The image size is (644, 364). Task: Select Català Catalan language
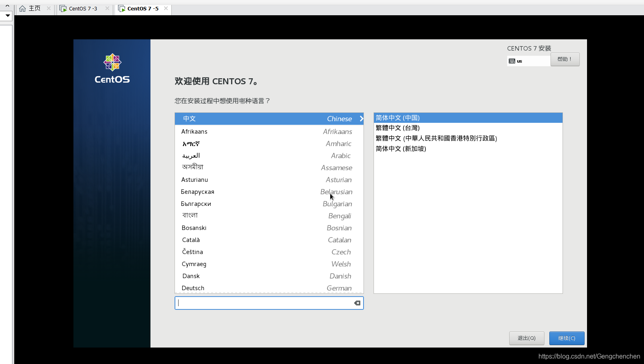click(x=269, y=240)
